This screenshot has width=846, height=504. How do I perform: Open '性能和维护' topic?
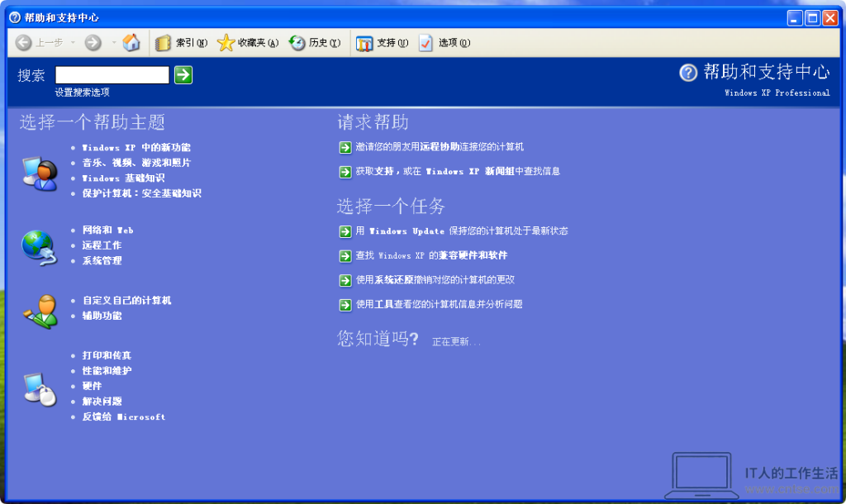pos(107,371)
